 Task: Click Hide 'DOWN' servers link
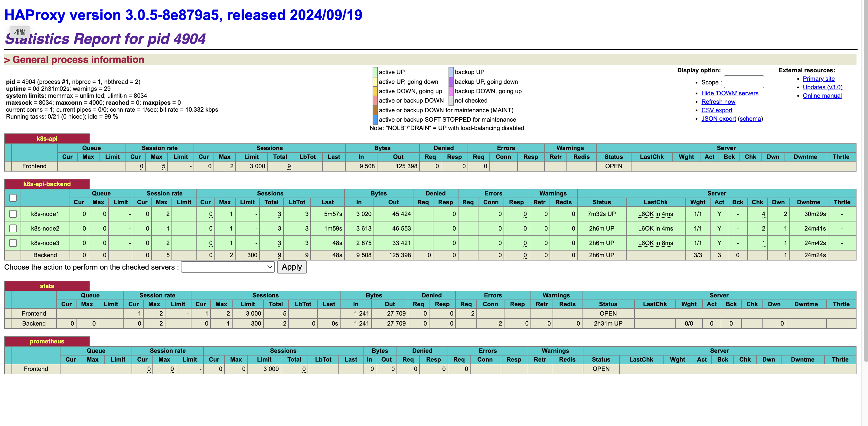(729, 93)
